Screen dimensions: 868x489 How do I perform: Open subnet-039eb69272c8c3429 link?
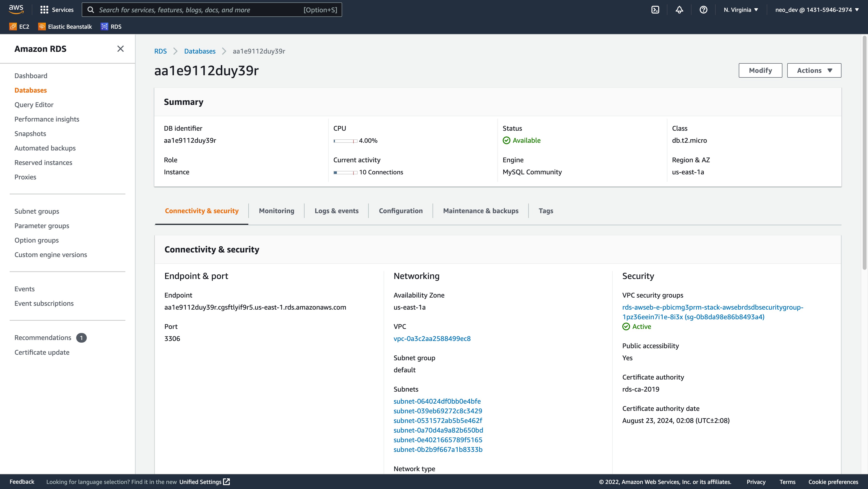point(438,411)
